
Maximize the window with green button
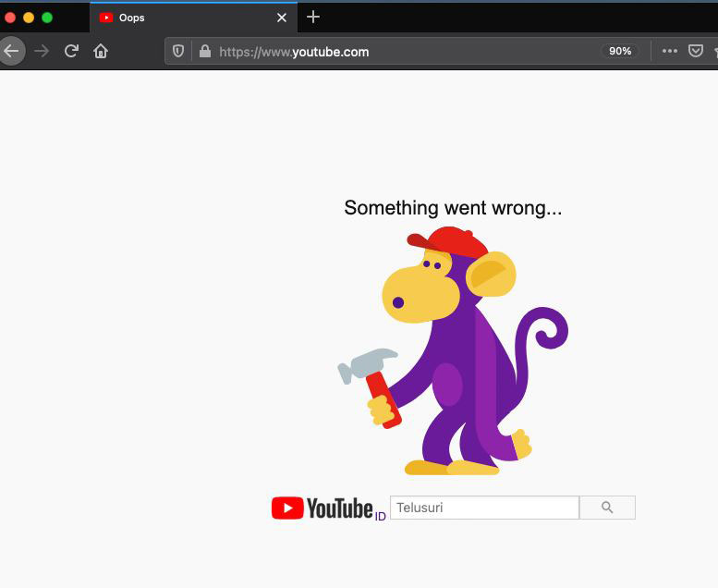pos(47,18)
